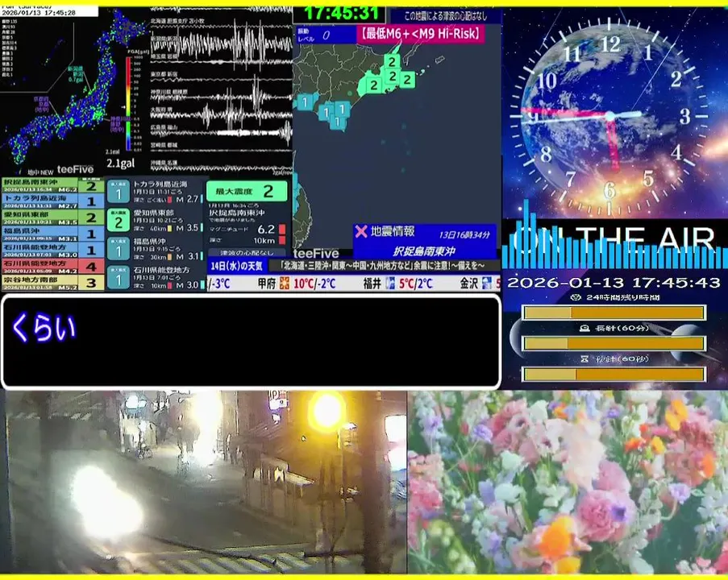The width and height of the screenshot is (728, 580).
Task: Click the intensity 4 box in the M4.2 row
Action: (91, 267)
